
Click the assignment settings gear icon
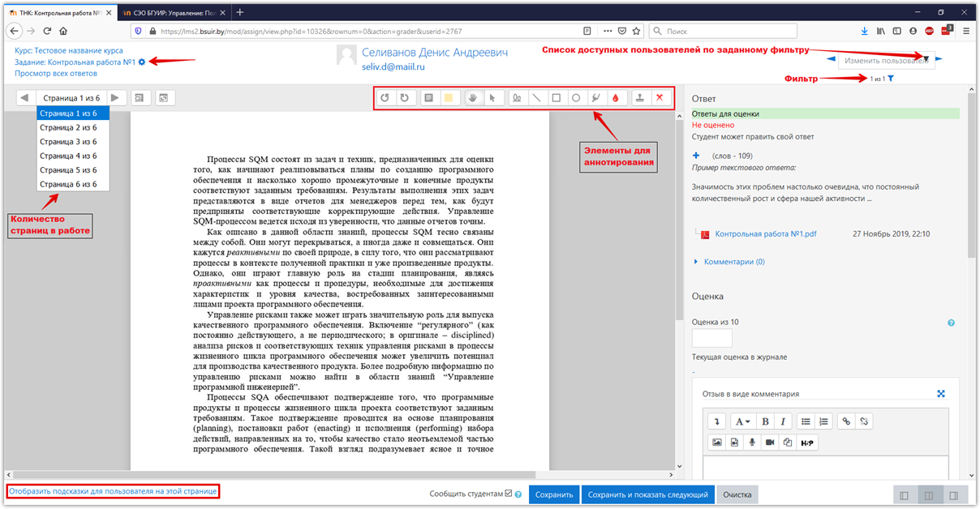click(x=142, y=62)
